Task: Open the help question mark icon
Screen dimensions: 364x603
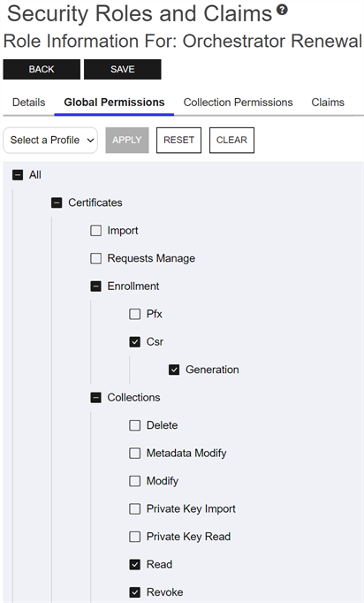Action: coord(282,9)
